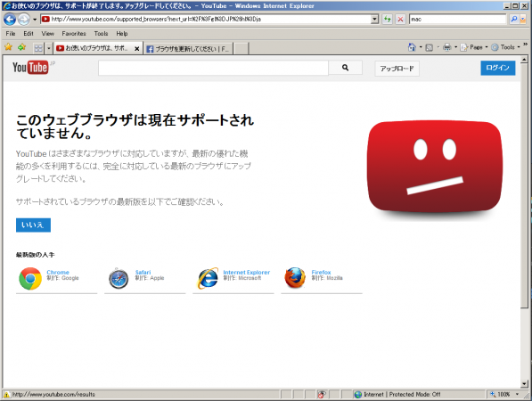Open the recent pages dropdown arrow
Screen dimensions: 532x401
coord(34,20)
